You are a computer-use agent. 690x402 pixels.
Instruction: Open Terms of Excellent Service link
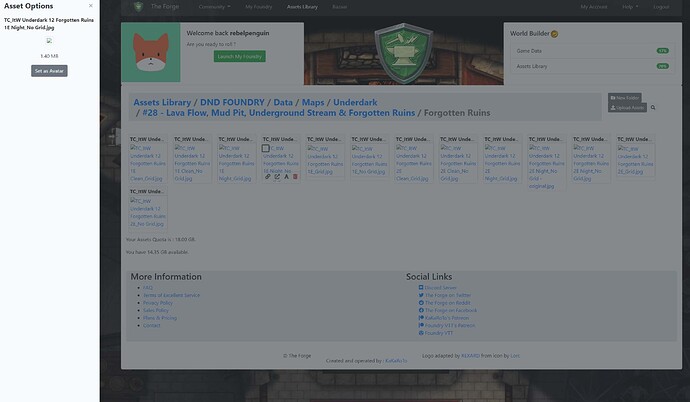point(171,295)
